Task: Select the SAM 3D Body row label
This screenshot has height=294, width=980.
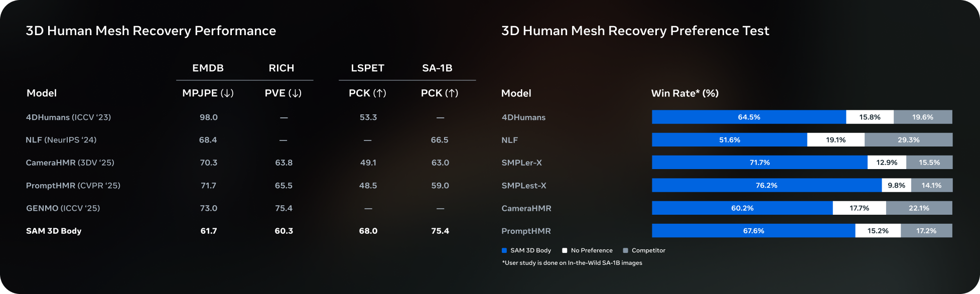Action: coord(54,231)
